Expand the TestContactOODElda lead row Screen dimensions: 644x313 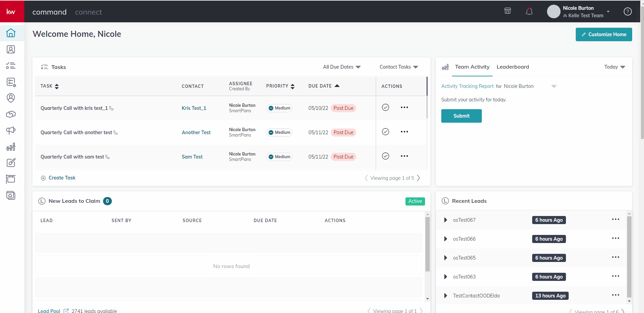click(446, 296)
